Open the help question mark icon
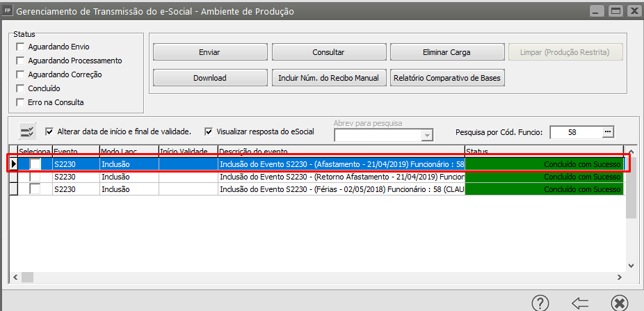Image resolution: width=644 pixels, height=311 pixels. click(x=540, y=303)
